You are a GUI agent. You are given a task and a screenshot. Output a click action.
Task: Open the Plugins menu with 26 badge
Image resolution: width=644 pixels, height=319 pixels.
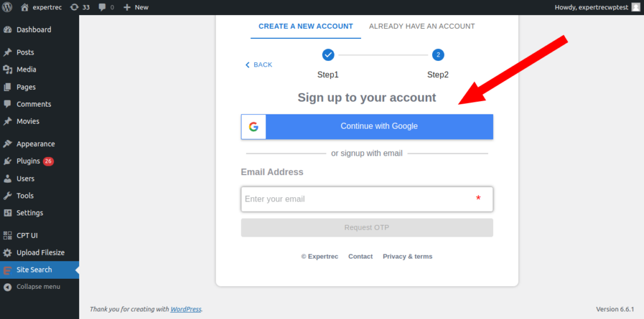tap(28, 161)
